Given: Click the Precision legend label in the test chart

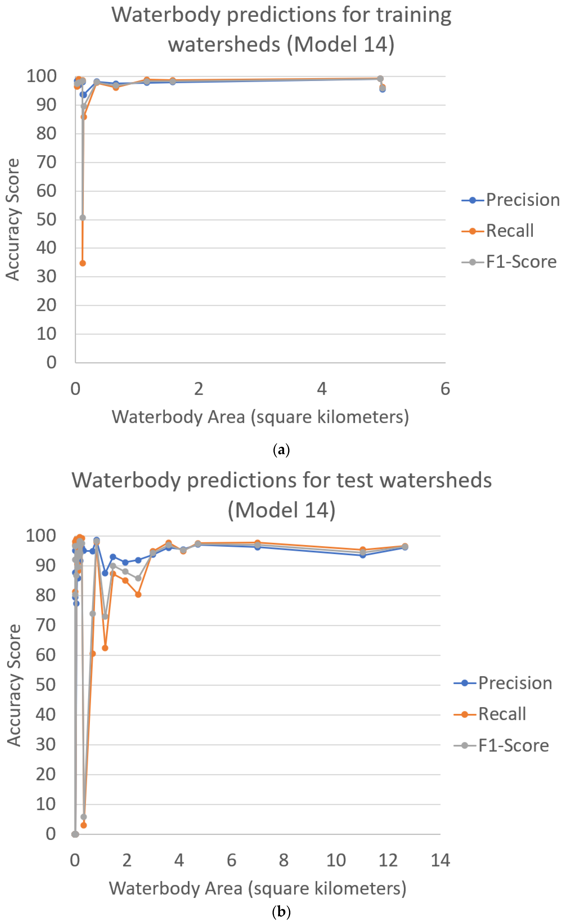Looking at the screenshot, I should (x=515, y=683).
